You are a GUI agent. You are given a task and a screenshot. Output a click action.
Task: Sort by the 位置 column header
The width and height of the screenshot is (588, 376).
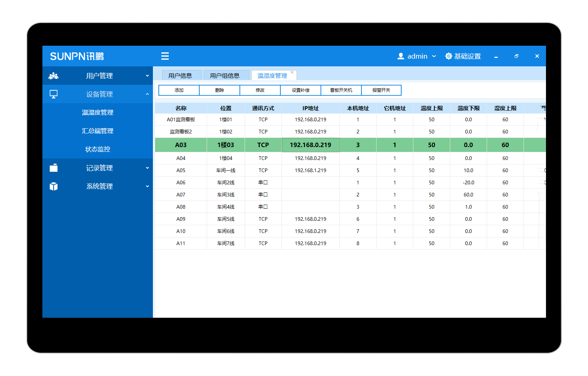(226, 108)
